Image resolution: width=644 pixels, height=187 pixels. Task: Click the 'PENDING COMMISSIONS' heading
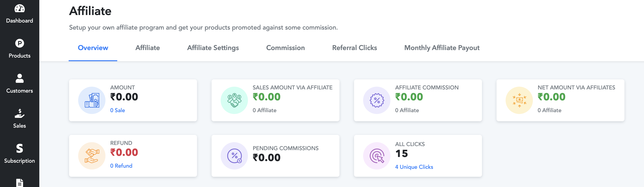pyautogui.click(x=285, y=149)
